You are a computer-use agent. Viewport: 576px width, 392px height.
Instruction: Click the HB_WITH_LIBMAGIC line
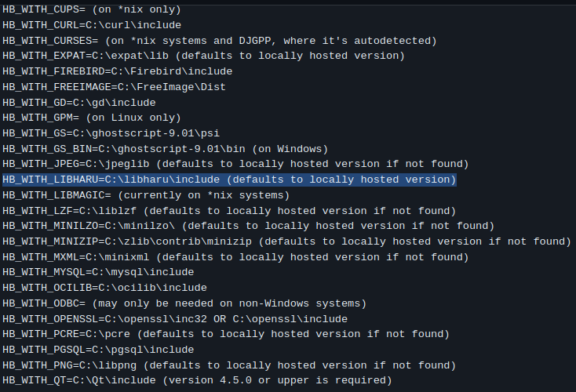pos(146,195)
